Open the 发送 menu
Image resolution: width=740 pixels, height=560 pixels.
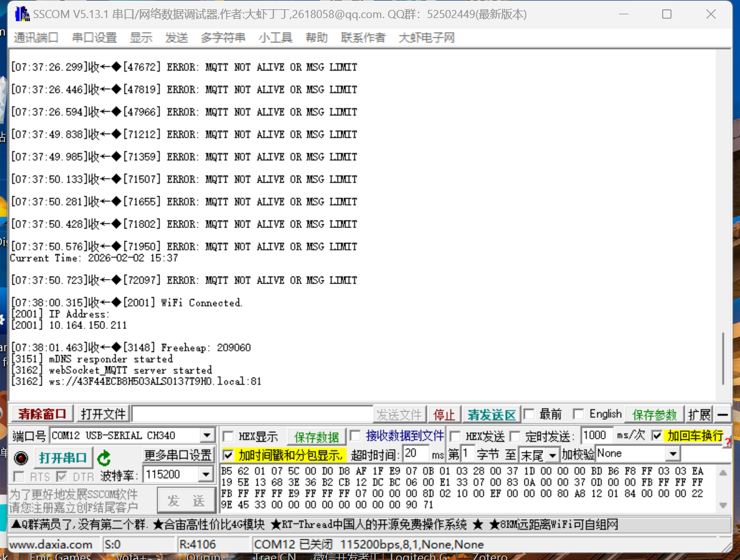click(x=176, y=38)
